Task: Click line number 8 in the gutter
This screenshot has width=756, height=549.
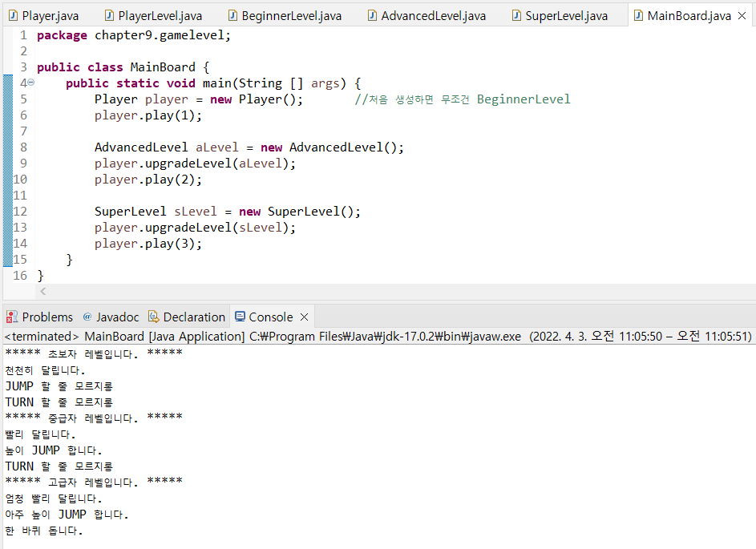Action: click(23, 147)
